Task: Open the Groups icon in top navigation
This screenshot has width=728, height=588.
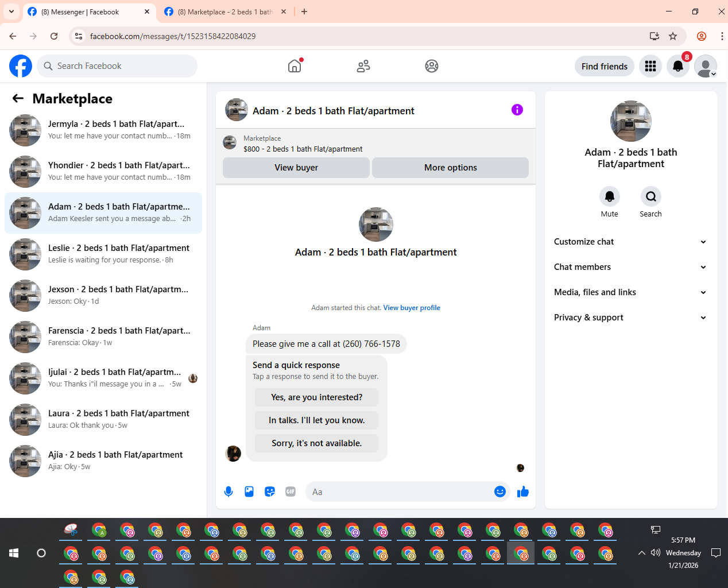Action: (x=432, y=66)
